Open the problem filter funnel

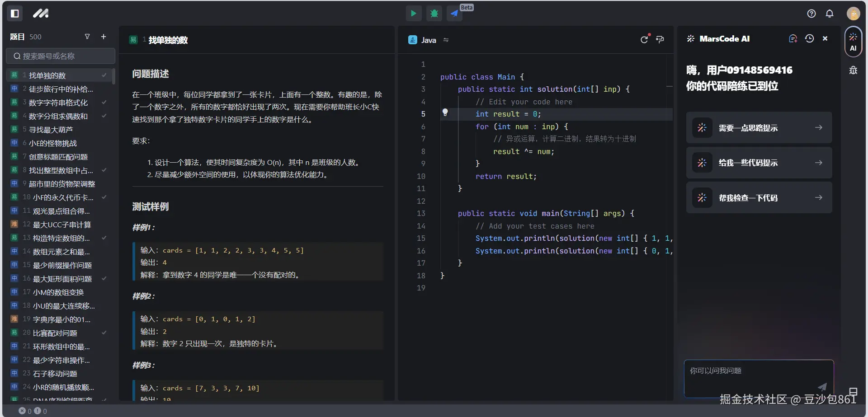87,37
